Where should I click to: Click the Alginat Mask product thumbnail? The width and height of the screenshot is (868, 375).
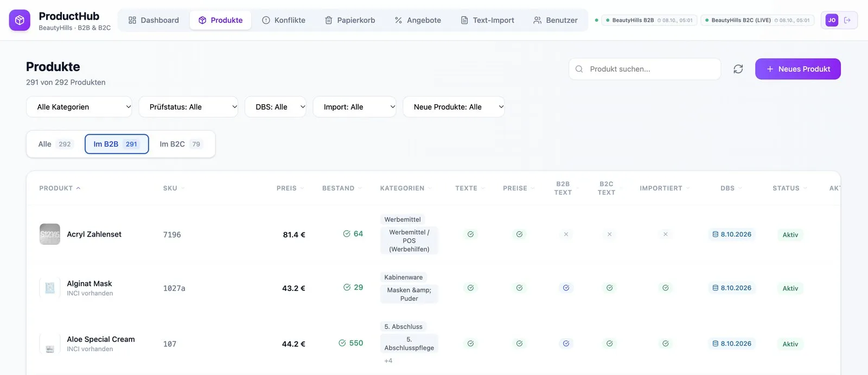tap(50, 288)
